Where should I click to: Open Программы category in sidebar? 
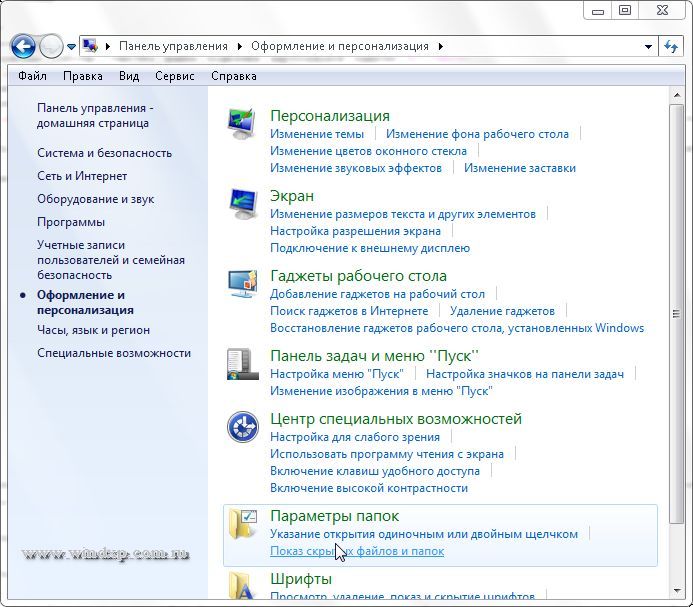71,222
